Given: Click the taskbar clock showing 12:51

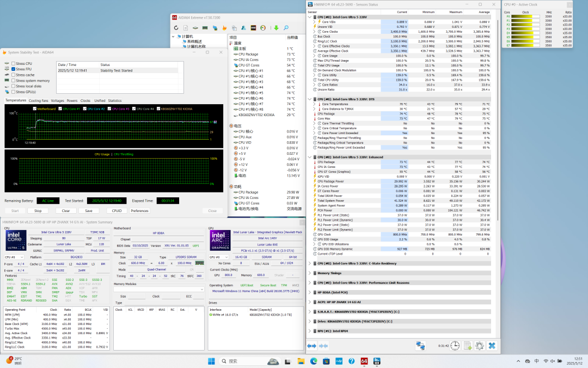Looking at the screenshot, I should click(575, 361).
